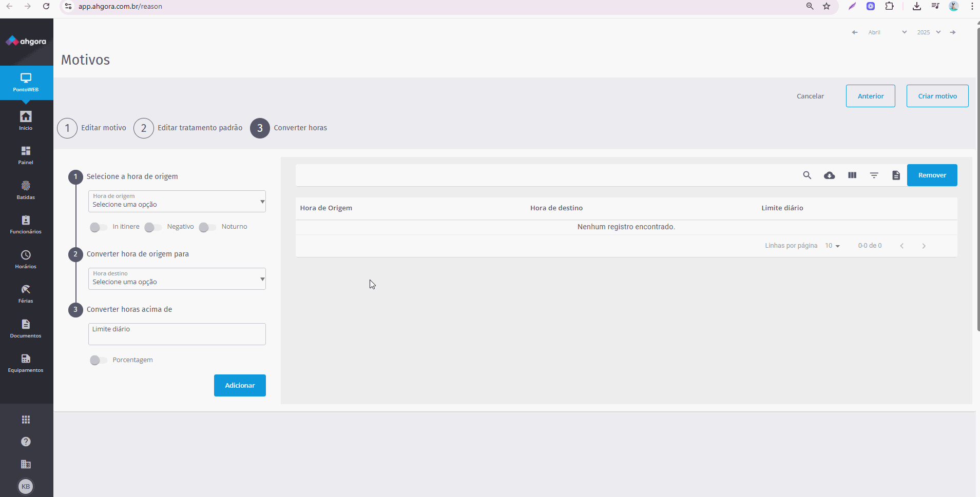This screenshot has width=980, height=497.
Task: Click the Adicionar button
Action: coord(240,385)
